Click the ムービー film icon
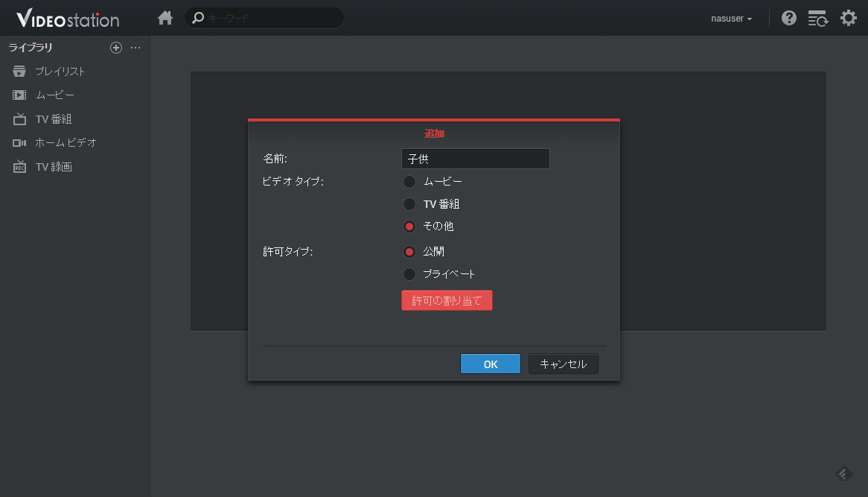Viewport: 868px width, 497px height. (x=19, y=95)
